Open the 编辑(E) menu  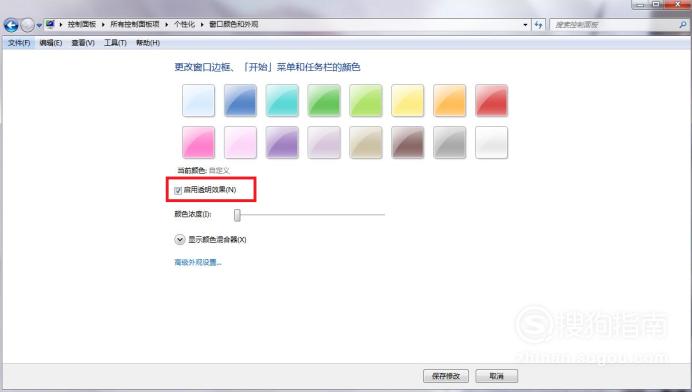pyautogui.click(x=51, y=43)
